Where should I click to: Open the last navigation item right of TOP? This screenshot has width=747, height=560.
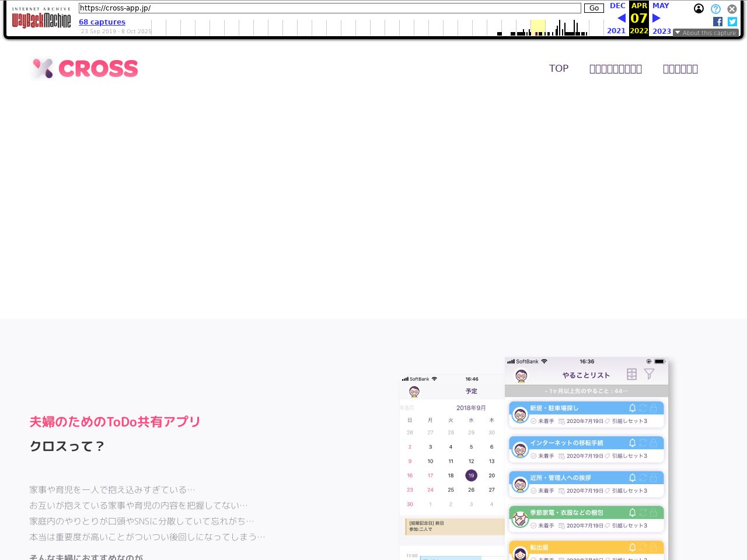[680, 69]
